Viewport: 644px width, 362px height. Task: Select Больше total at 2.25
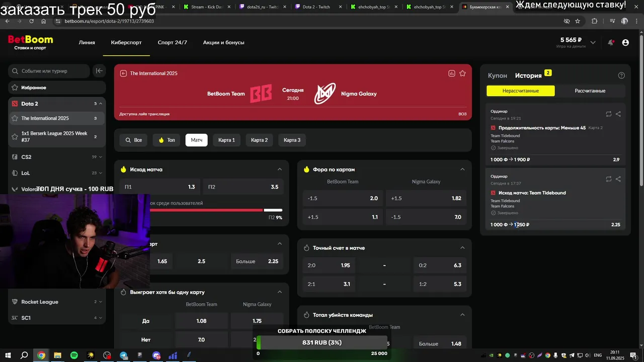tap(257, 261)
